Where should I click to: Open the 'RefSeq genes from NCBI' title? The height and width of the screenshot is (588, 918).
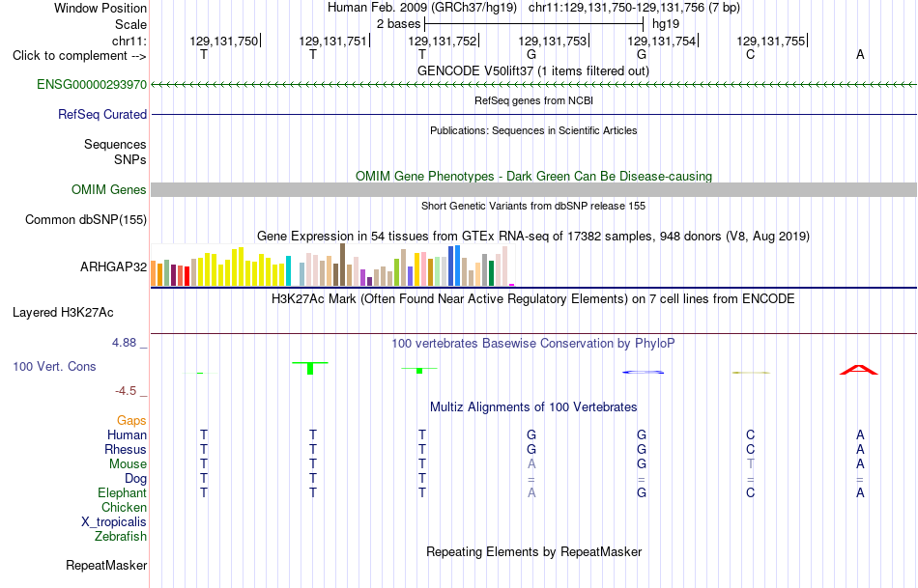pos(533,100)
